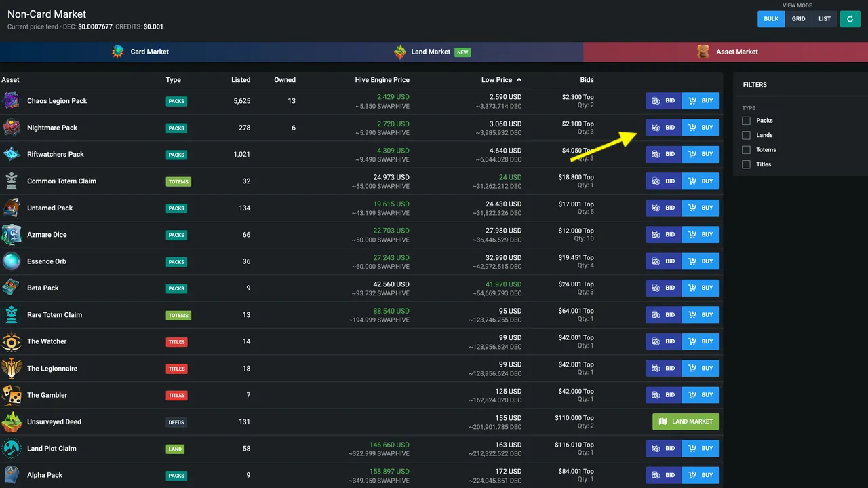Click the Rare Totem Claim icon
The height and width of the screenshot is (488, 868).
click(x=11, y=315)
